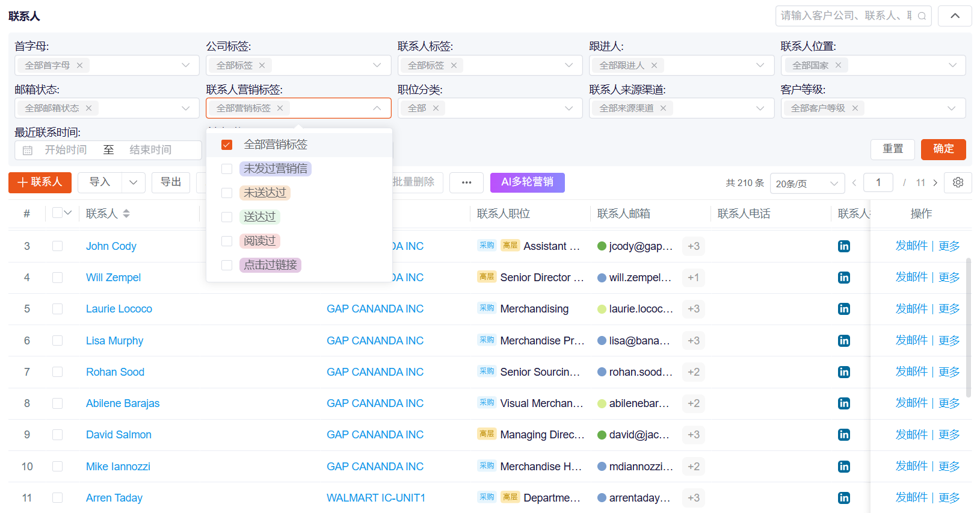Click the calendar icon in date range
980x513 pixels.
[x=28, y=151]
